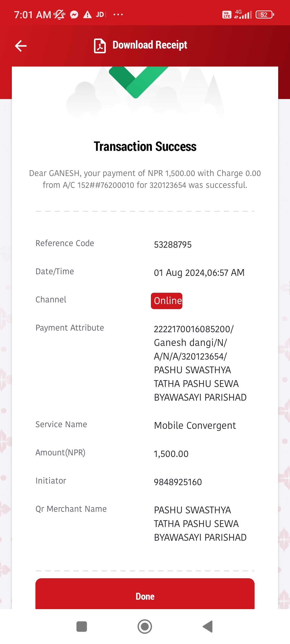
Task: Tap the warning triangle status icon
Action: [87, 14]
